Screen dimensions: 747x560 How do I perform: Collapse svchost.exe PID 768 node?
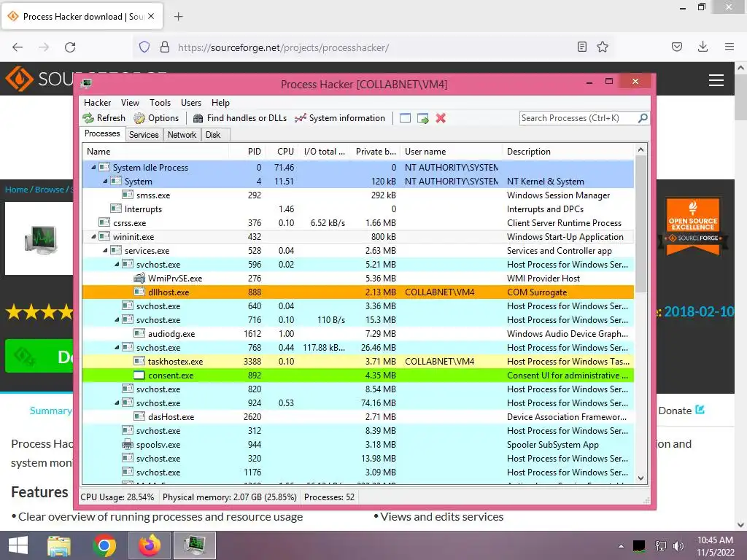click(117, 348)
